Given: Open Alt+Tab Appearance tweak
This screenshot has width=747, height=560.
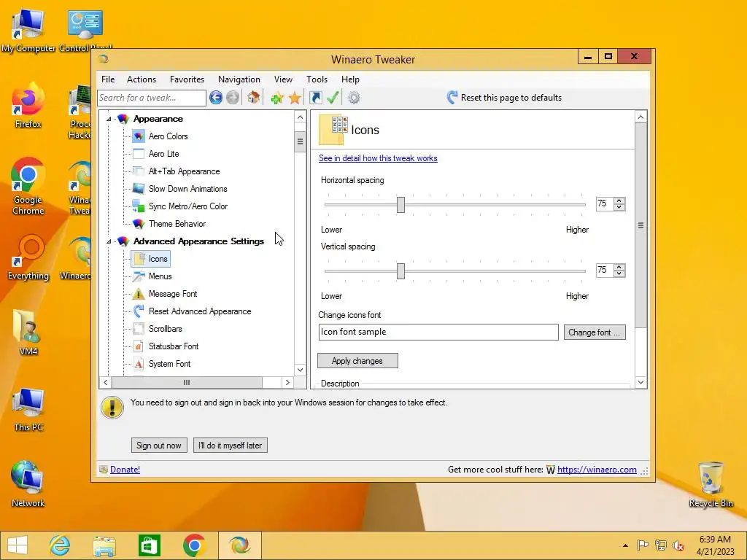Looking at the screenshot, I should [184, 171].
